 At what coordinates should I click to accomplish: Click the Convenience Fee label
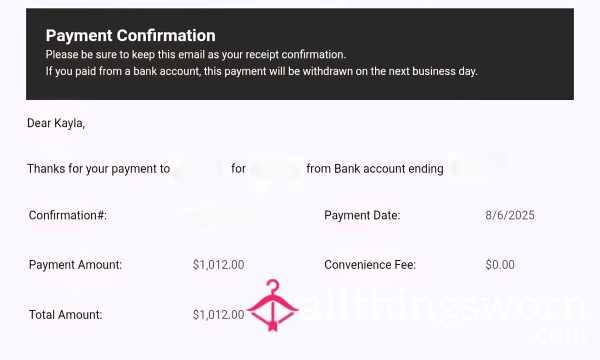click(370, 265)
